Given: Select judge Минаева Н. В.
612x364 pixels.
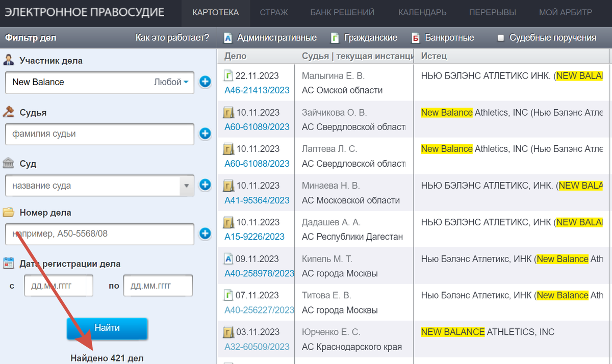Looking at the screenshot, I should click(330, 186).
